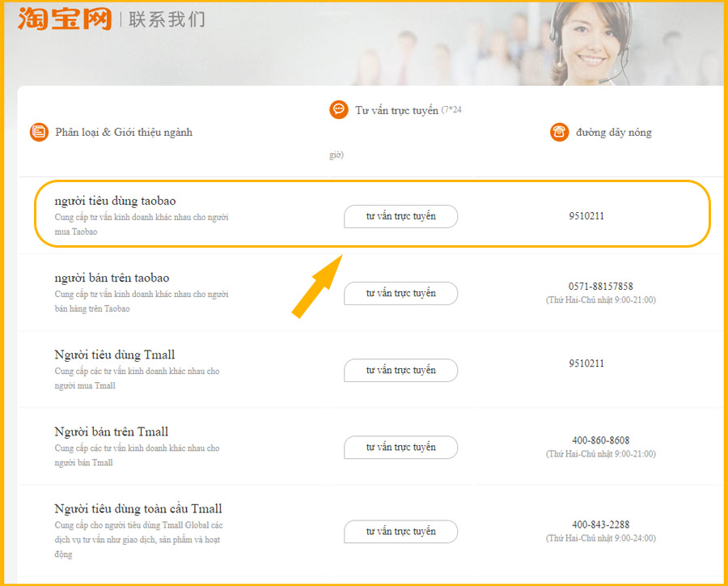Click the 联系我们 header text
Viewport: 728px width, 586px height.
coord(167,19)
